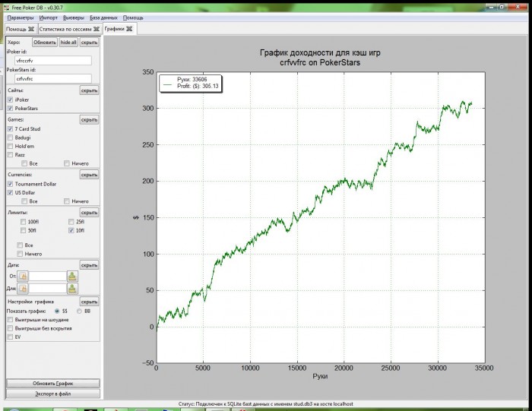Click the Обновить График button
532x411 pixels.
[53, 384]
